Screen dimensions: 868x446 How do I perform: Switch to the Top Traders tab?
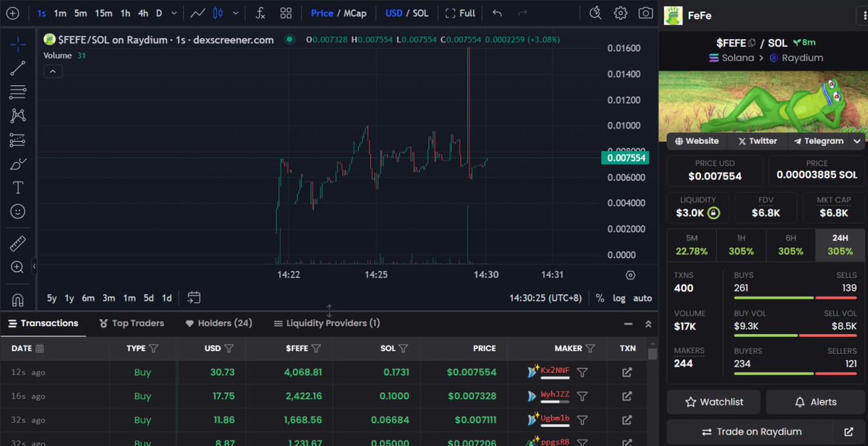coord(132,323)
